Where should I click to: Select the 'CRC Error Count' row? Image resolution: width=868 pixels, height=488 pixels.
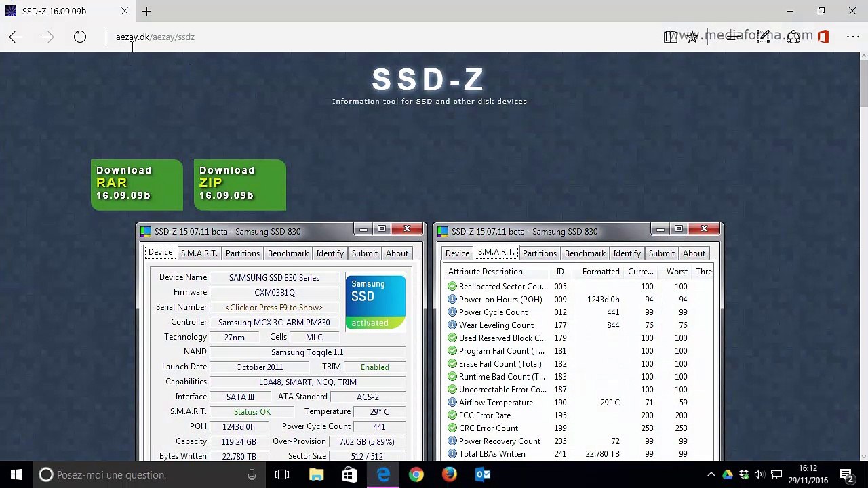[580, 428]
